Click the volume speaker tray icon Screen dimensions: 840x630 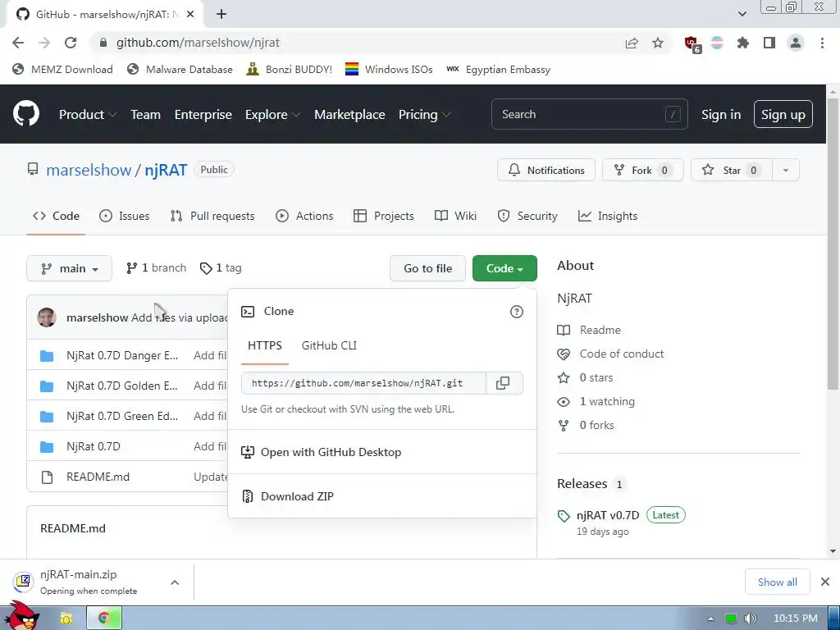pyautogui.click(x=751, y=619)
